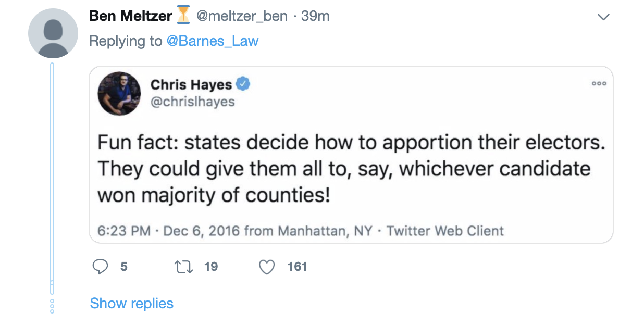Image resolution: width=644 pixels, height=326 pixels.
Task: Show replies to this tweet
Action: click(132, 303)
